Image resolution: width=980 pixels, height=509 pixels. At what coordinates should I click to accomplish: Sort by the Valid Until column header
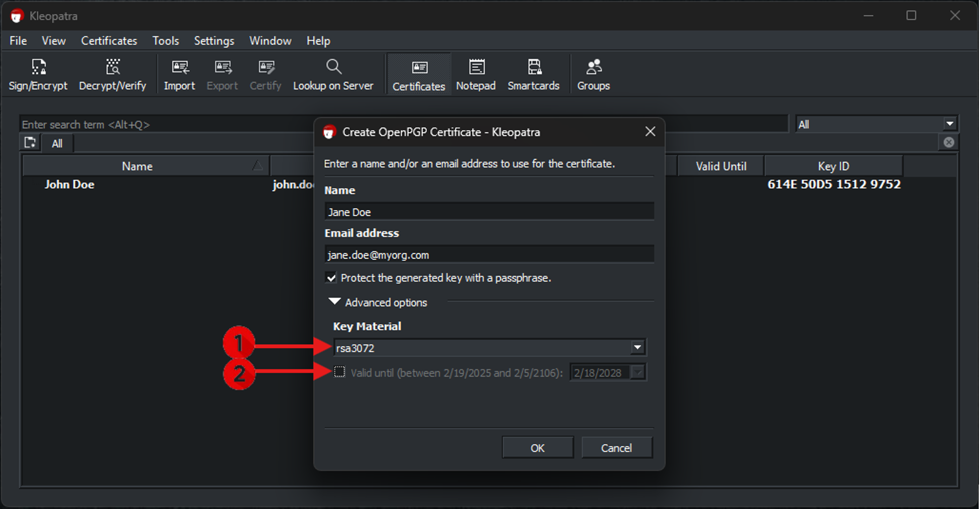721,166
